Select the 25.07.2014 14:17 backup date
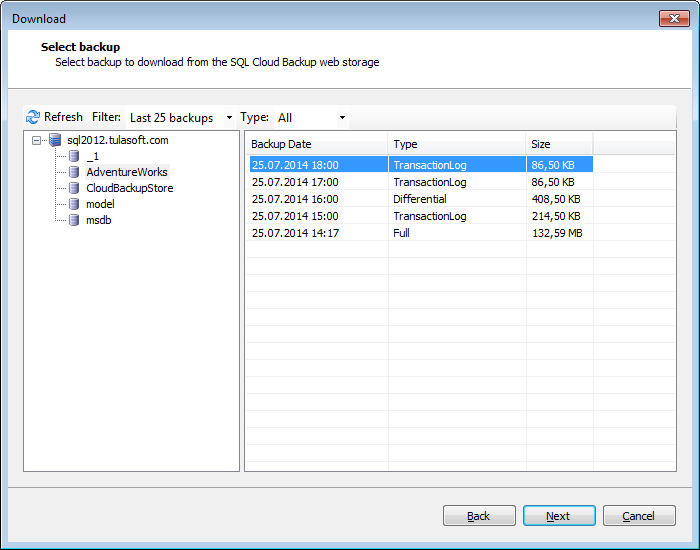Screen dimensions: 700x550 pyautogui.click(x=295, y=233)
